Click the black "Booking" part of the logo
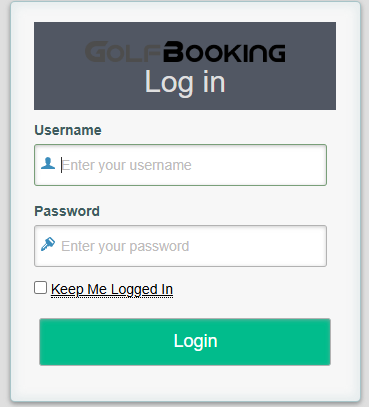 point(224,52)
